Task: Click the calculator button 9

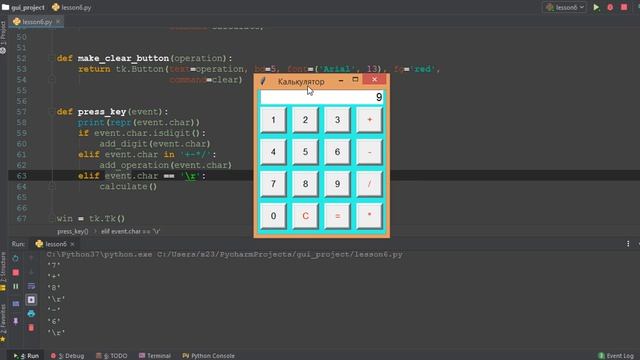Action: (x=337, y=184)
